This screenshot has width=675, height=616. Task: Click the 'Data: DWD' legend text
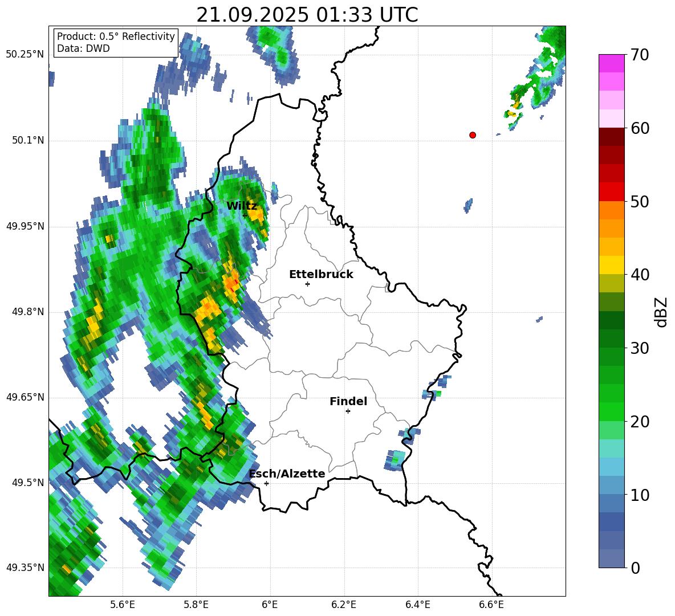[x=83, y=48]
